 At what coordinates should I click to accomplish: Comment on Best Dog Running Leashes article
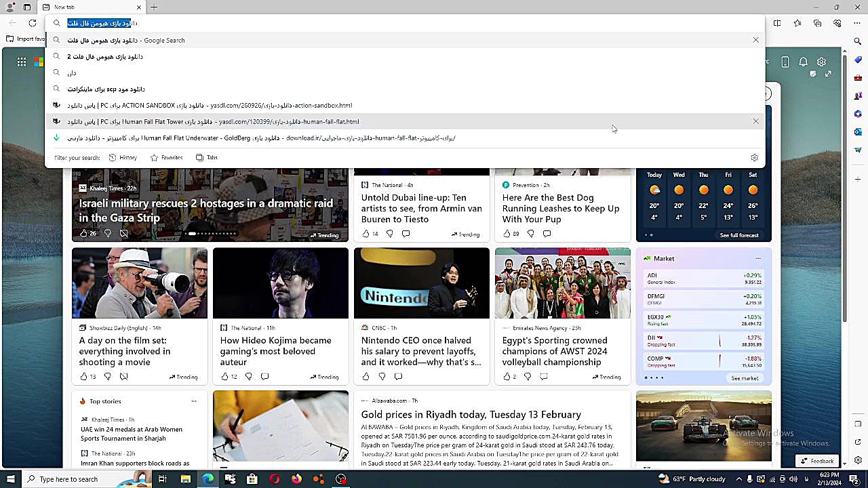point(547,233)
